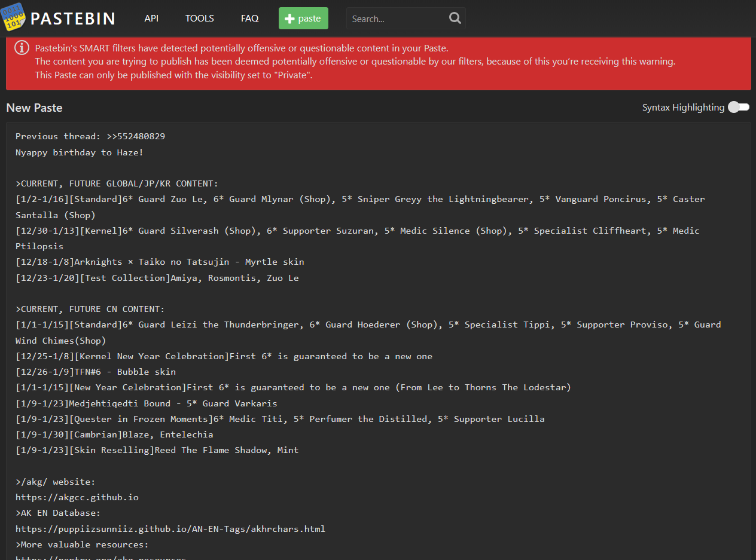
Task: Click '>CURRENT, FUTURE CN CONTENT:' line
Action: pos(90,309)
